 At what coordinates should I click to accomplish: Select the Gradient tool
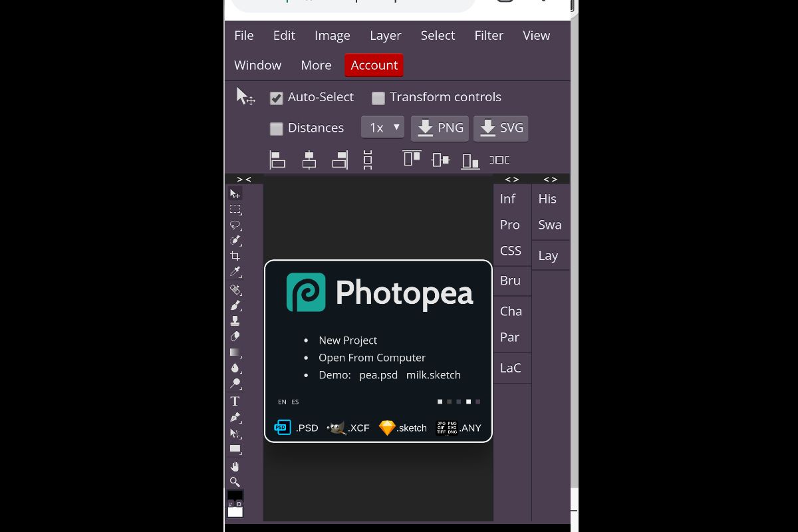[235, 352]
